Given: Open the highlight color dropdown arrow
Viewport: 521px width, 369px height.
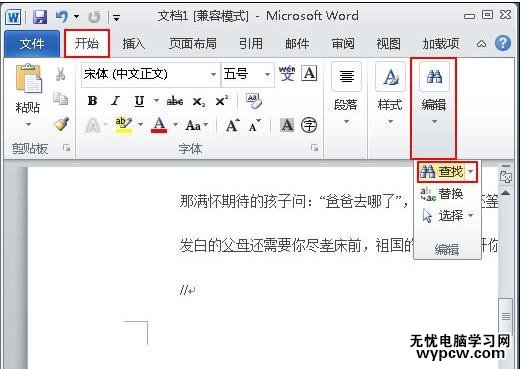Looking at the screenshot, I should [141, 125].
